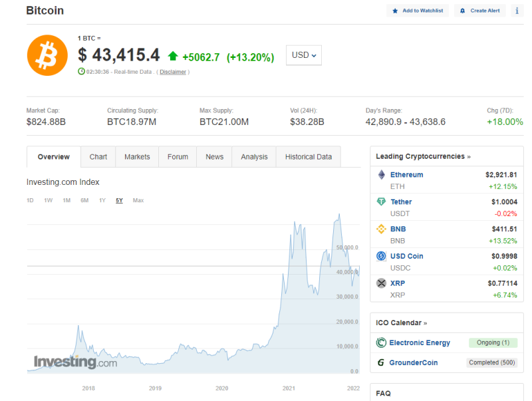Click the Create Alert button

[x=479, y=11]
